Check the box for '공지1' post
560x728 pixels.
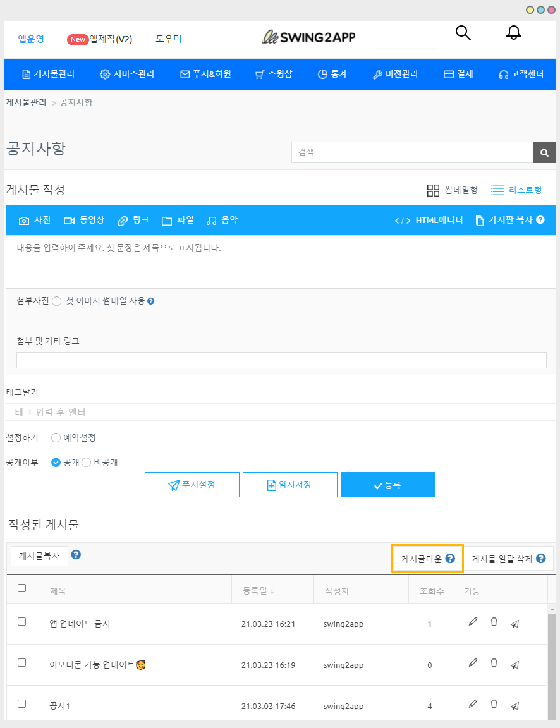pos(22,703)
